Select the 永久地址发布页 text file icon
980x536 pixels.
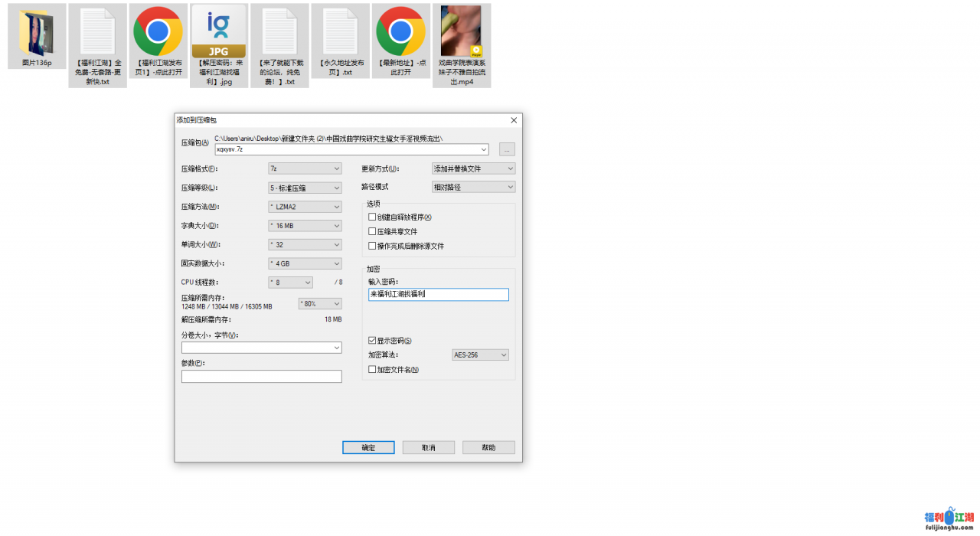pos(340,32)
